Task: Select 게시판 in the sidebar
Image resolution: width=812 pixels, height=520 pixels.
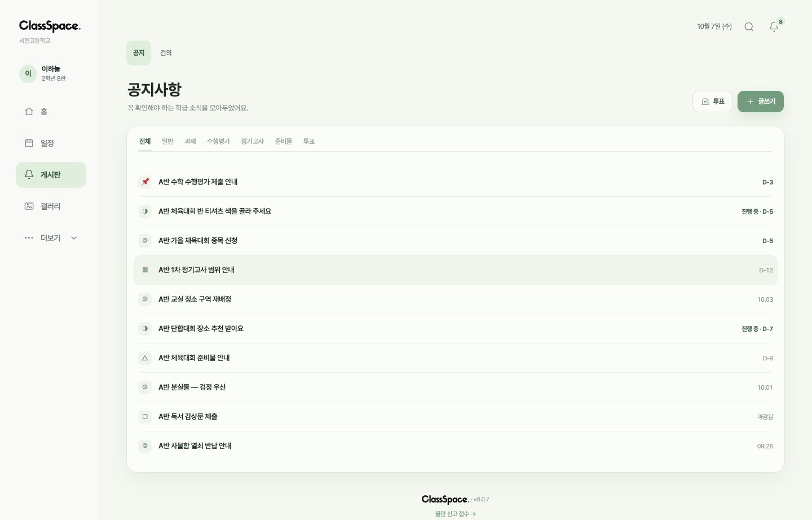Action: (51, 175)
